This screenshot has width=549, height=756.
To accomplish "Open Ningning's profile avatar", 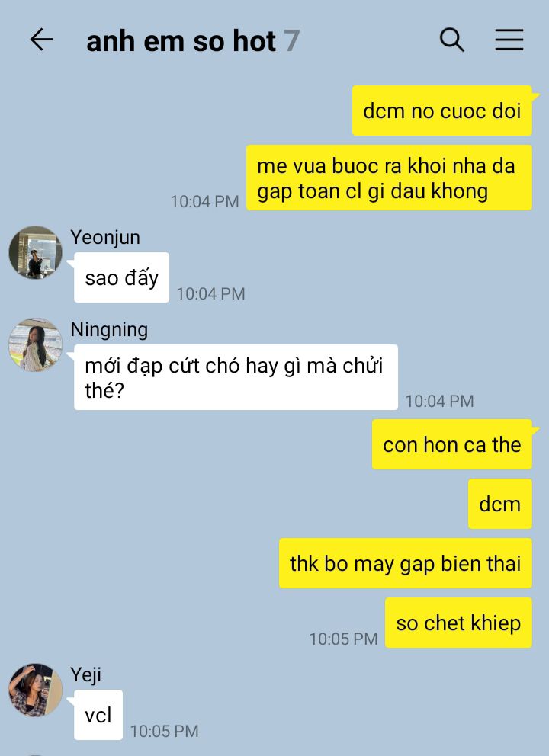I will tap(35, 344).
